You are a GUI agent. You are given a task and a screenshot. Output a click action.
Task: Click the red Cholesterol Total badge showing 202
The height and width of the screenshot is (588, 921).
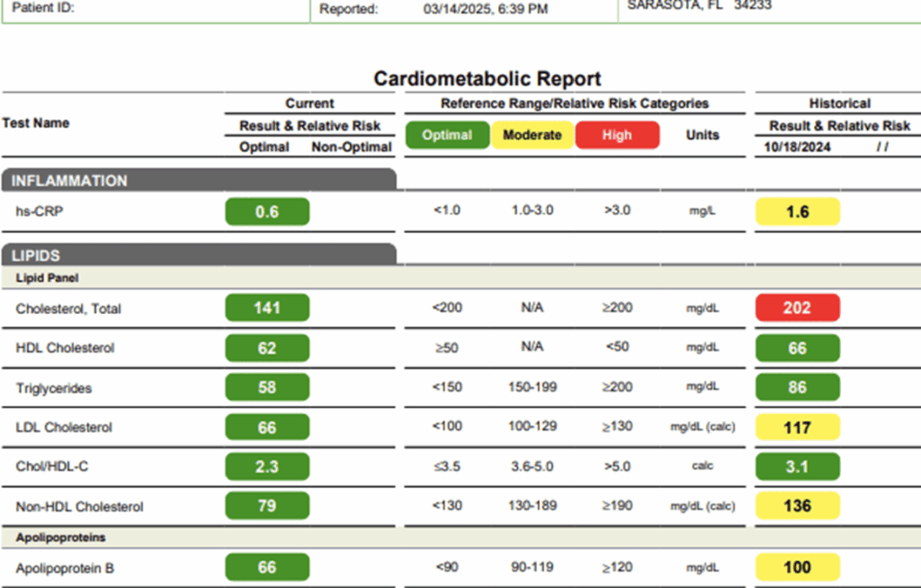pos(797,307)
